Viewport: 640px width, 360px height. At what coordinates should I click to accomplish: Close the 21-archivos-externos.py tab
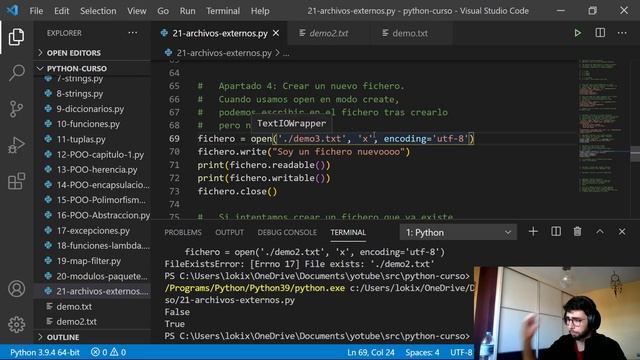[276, 33]
